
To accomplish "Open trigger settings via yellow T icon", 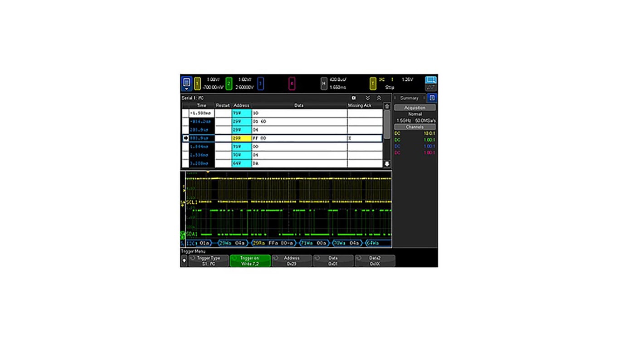I will (x=372, y=83).
